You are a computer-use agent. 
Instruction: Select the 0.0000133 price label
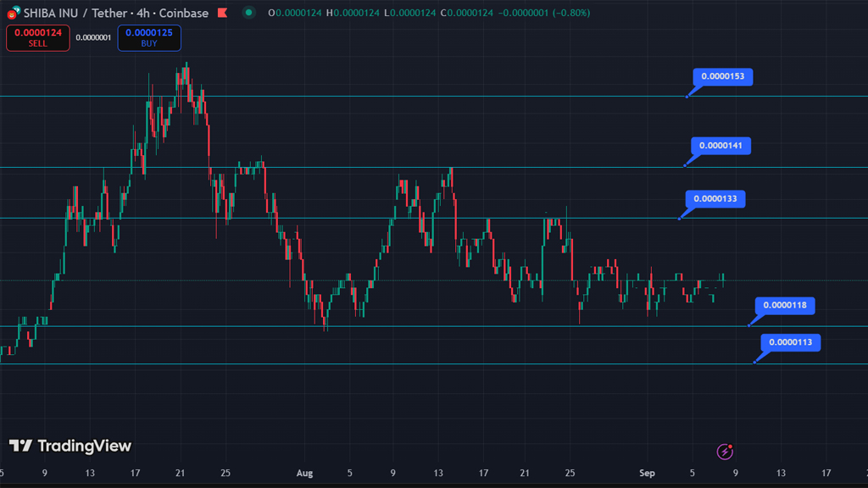[x=715, y=198]
